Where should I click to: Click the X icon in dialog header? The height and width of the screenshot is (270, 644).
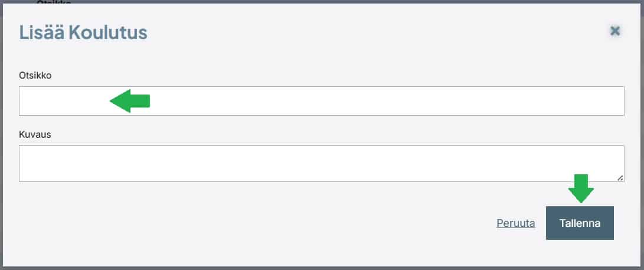[615, 31]
